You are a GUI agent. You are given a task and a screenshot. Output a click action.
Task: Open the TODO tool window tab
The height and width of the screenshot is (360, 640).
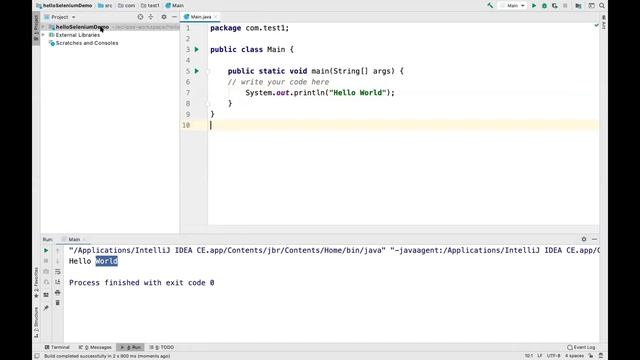162,347
